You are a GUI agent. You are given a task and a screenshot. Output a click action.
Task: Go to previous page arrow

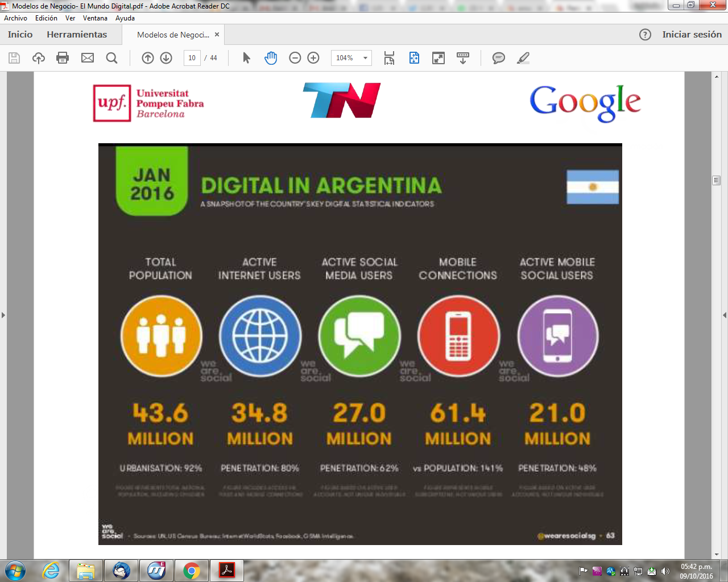[x=148, y=58]
